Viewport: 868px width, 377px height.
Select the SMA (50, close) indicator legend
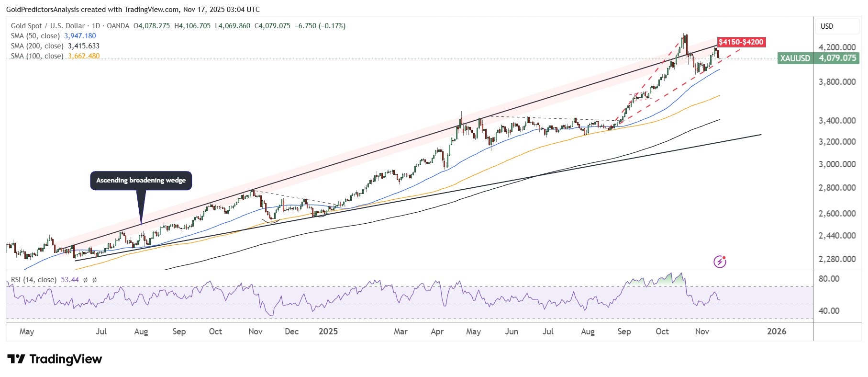click(x=35, y=36)
